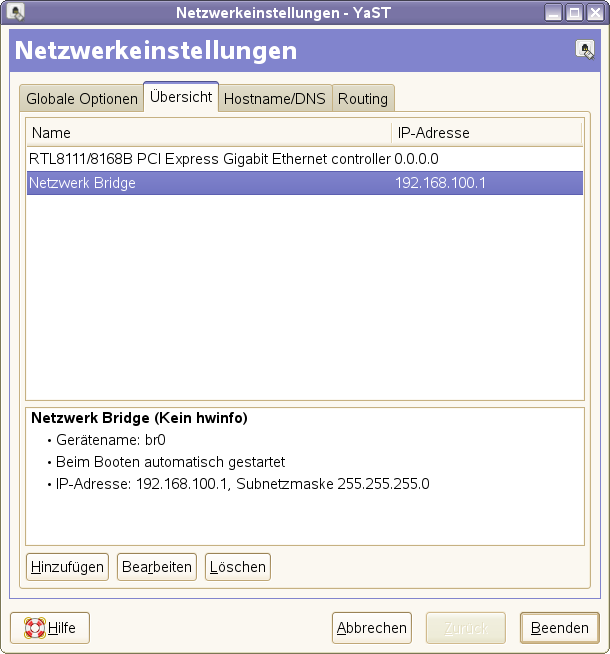Open the Hostname/DNS tab

(275, 99)
